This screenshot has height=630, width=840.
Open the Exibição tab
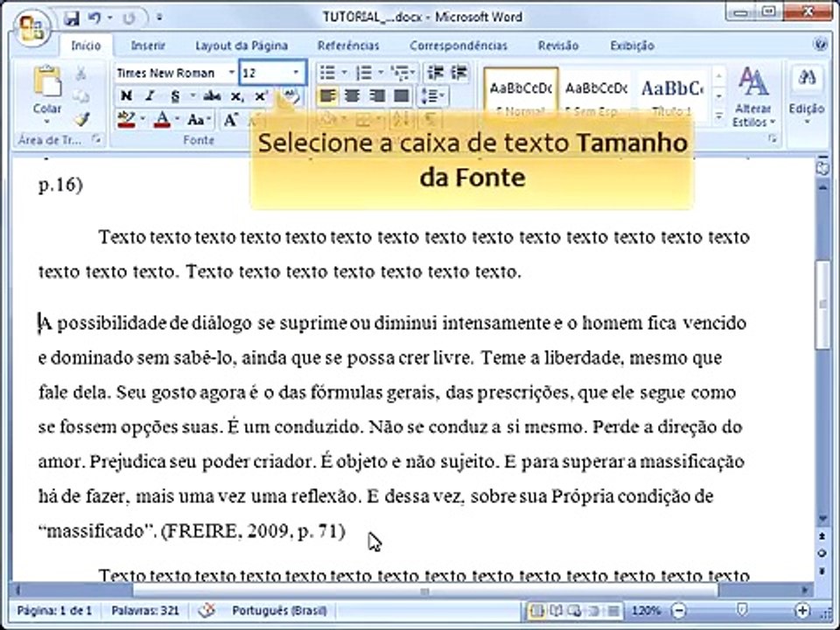[x=632, y=45]
